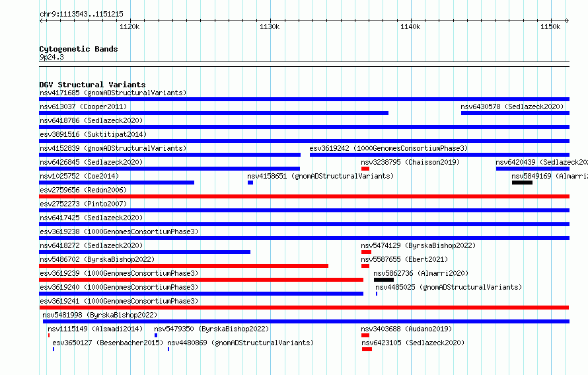Click the 1150k ruler tick label
Viewport: 588px width, 375px height.
pyautogui.click(x=550, y=26)
